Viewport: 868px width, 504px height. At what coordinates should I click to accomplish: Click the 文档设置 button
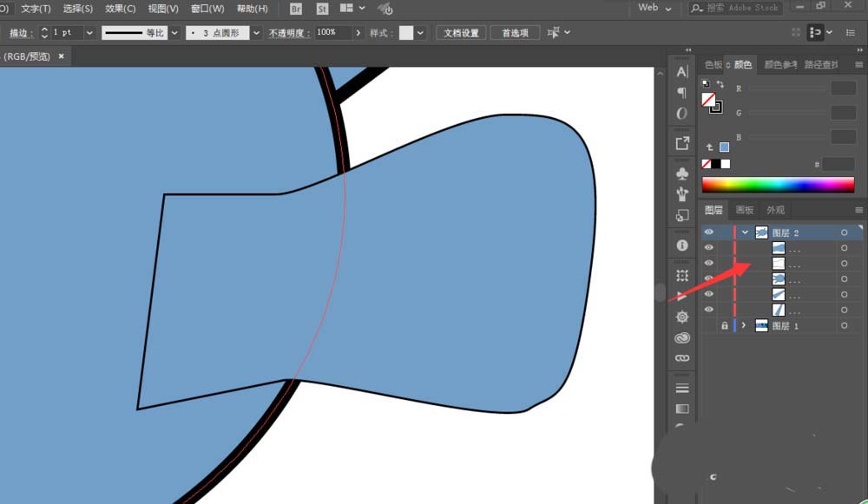(461, 33)
